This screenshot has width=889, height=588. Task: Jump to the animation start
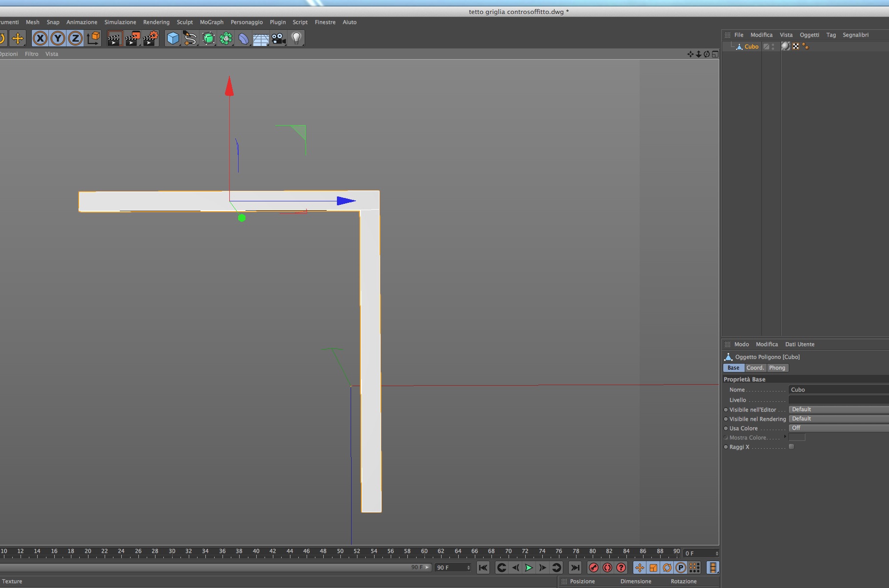coord(483,567)
